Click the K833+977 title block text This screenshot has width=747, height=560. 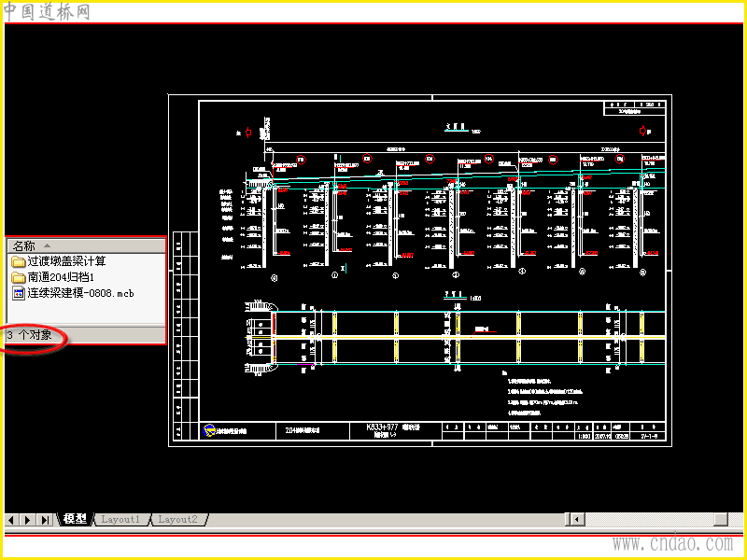coord(382,427)
